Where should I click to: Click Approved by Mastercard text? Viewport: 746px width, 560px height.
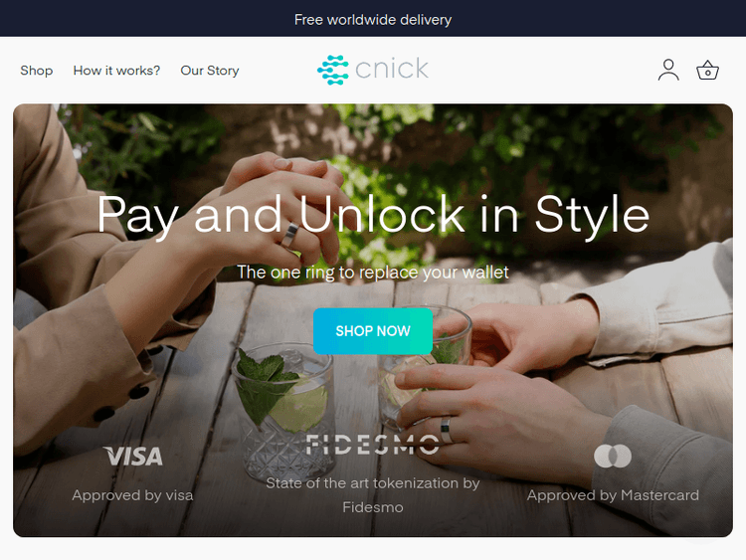(613, 495)
